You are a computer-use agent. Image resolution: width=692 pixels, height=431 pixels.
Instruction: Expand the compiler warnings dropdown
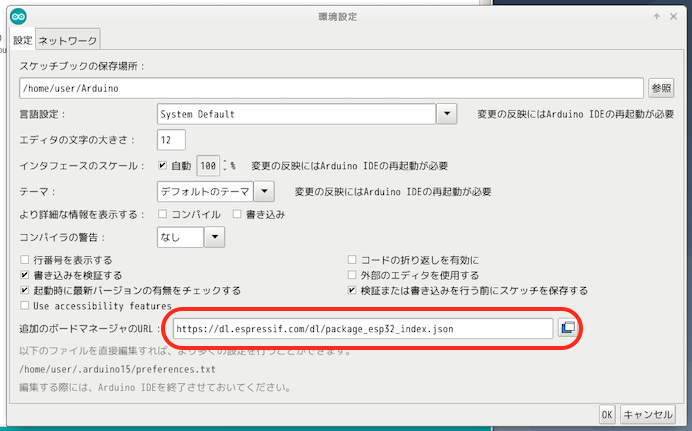tap(217, 237)
